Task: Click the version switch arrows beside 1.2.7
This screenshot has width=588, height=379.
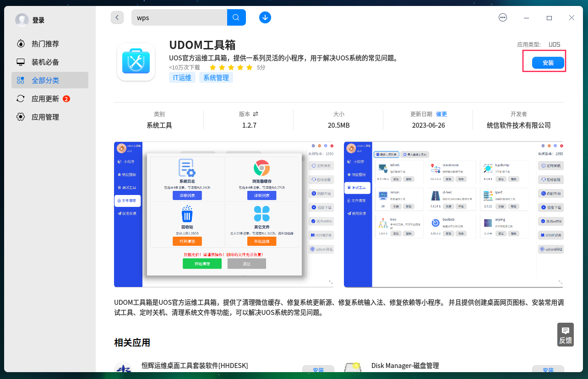Action: pos(256,114)
